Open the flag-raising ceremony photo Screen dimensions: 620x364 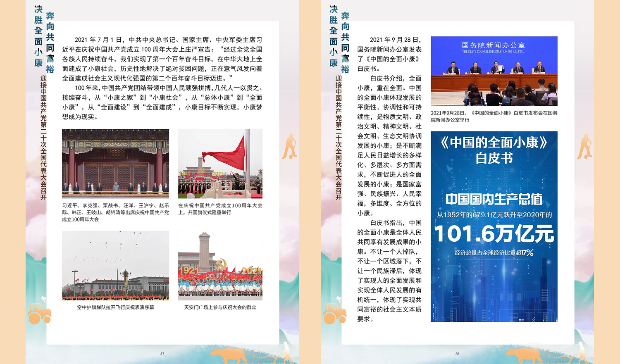[220, 164]
